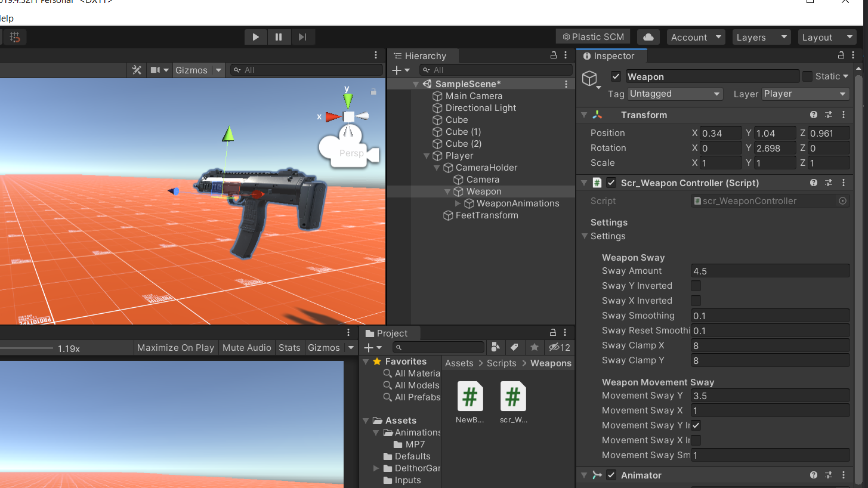The image size is (868, 488).
Task: Switch to the Project tab
Action: [387, 333]
